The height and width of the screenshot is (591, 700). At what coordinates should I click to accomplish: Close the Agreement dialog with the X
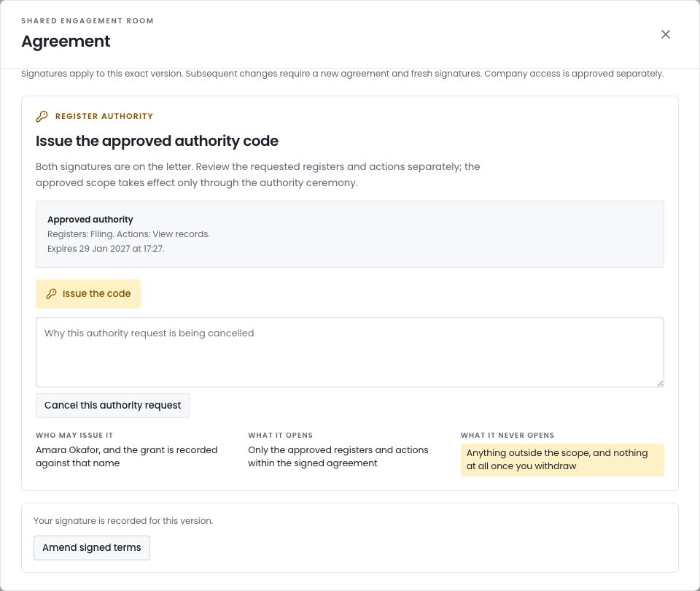pos(665,34)
